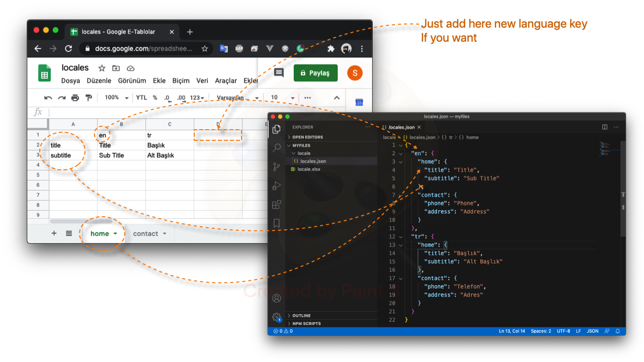This screenshot has width=644, height=362.
Task: Click the JSON language mode in status bar
Action: click(593, 331)
